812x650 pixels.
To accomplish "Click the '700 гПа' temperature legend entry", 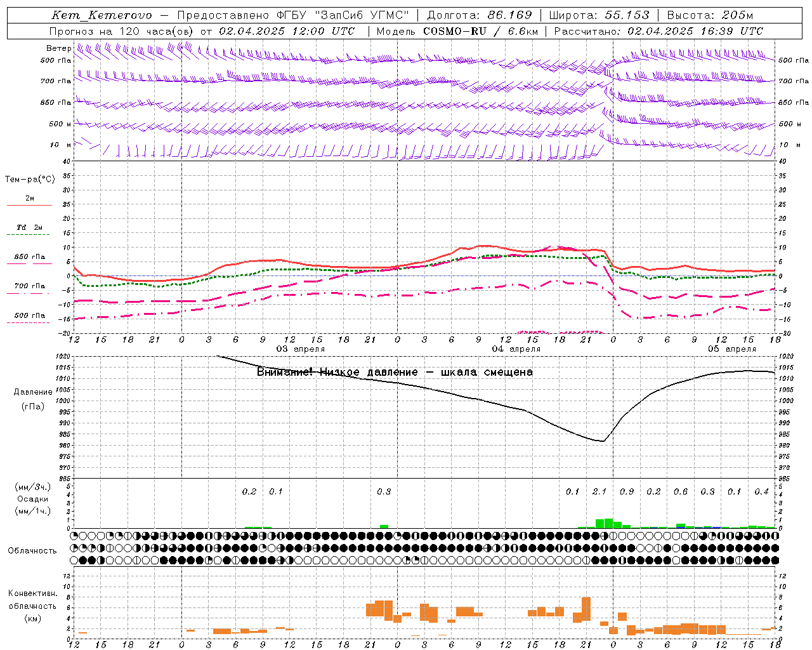I will [29, 286].
